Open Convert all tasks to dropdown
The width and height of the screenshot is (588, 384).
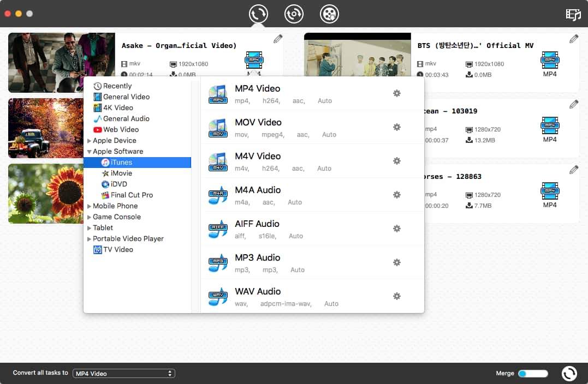click(124, 374)
